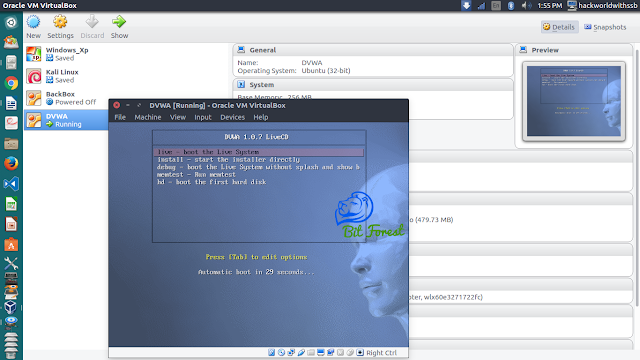640x360 pixels.
Task: Select the 'debug' boot menu entry
Action: click(x=258, y=167)
